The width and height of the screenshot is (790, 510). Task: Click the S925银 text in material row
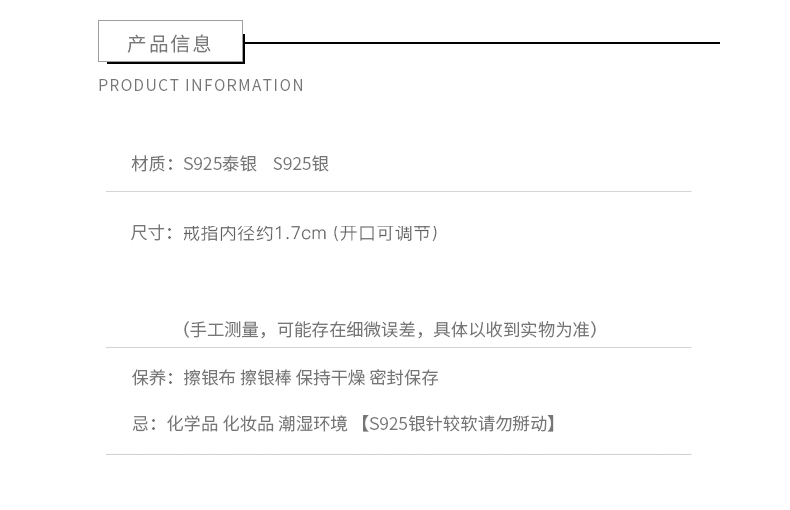tap(301, 164)
